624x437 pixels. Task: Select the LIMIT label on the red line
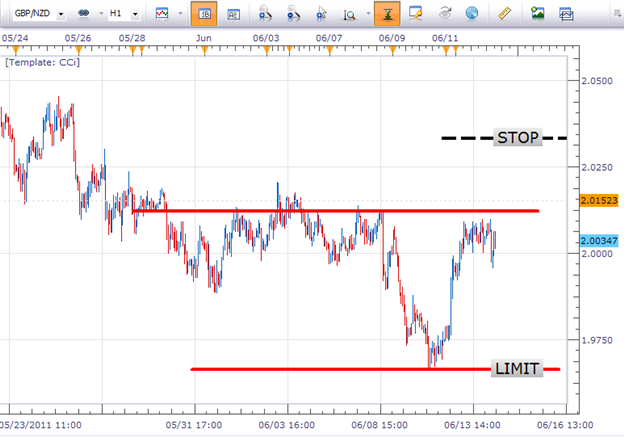click(x=517, y=369)
